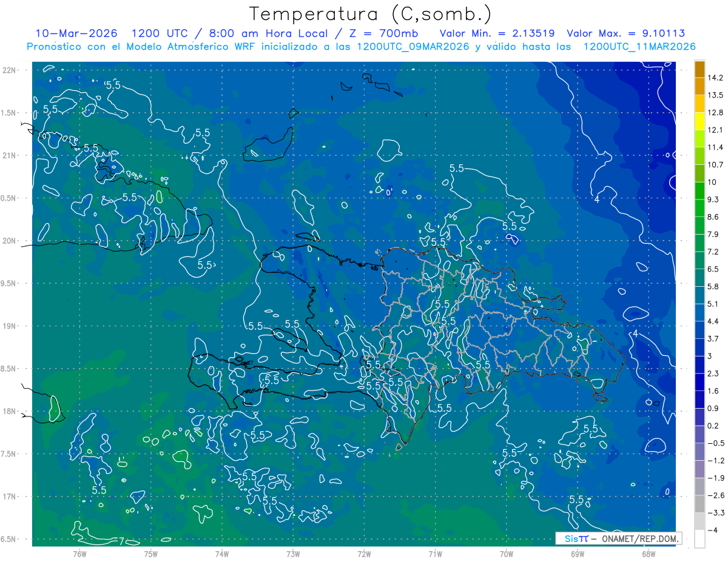
Task: Click the "70W" longitude axis label
Action: tap(506, 554)
